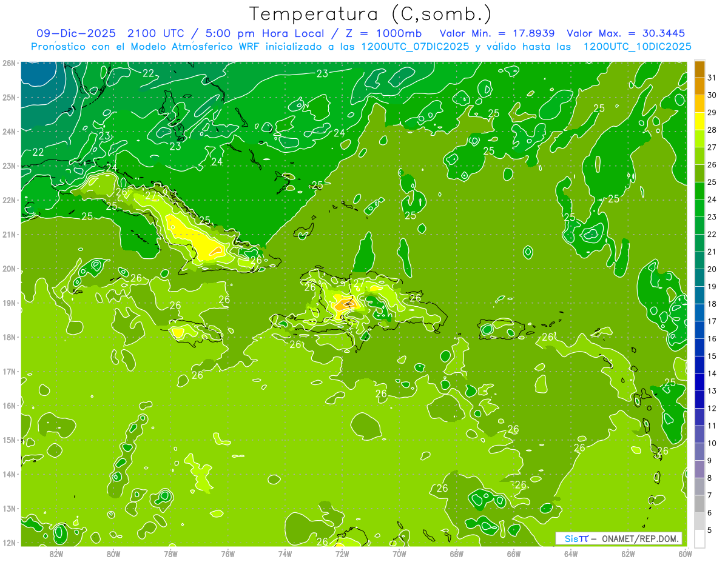Click the '14N' latitude axis label

[x=9, y=474]
